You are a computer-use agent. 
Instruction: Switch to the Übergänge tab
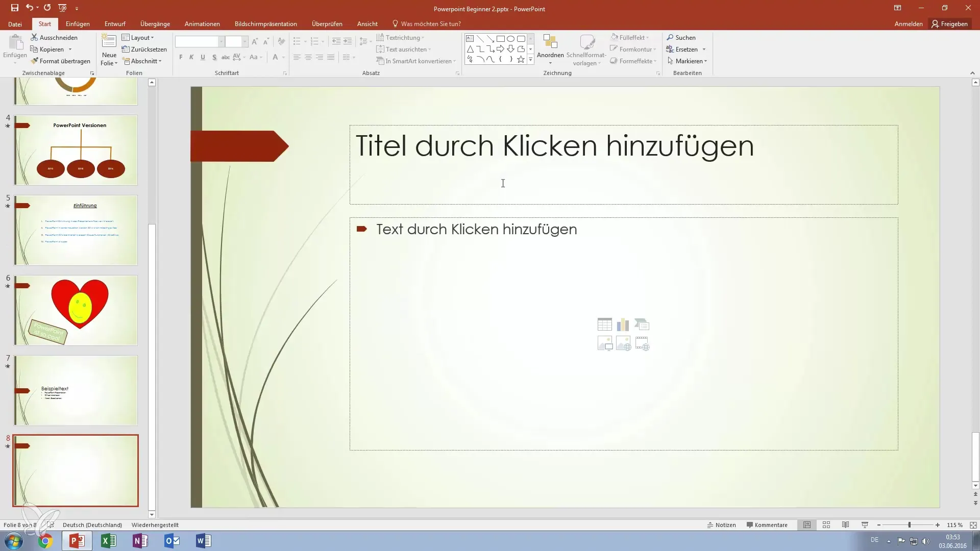(155, 24)
